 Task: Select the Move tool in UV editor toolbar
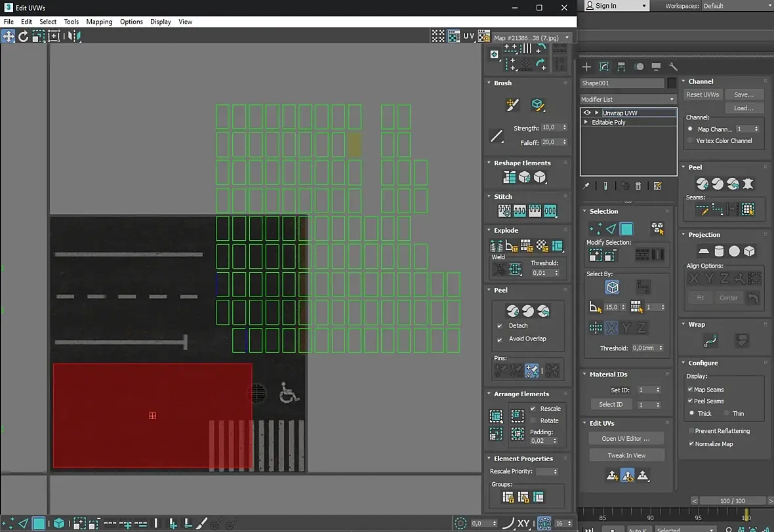pyautogui.click(x=9, y=37)
